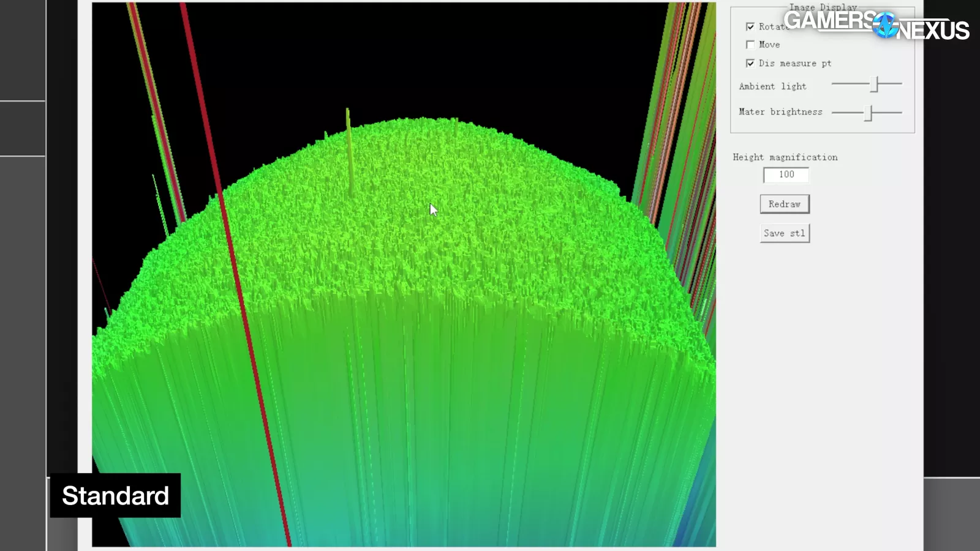
Task: Enable the Move checkbox
Action: point(750,45)
